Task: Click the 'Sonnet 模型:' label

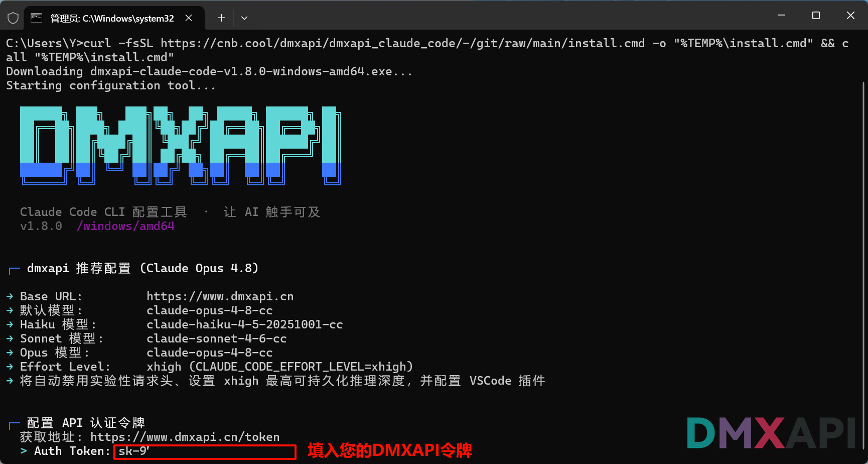Action: [61, 338]
